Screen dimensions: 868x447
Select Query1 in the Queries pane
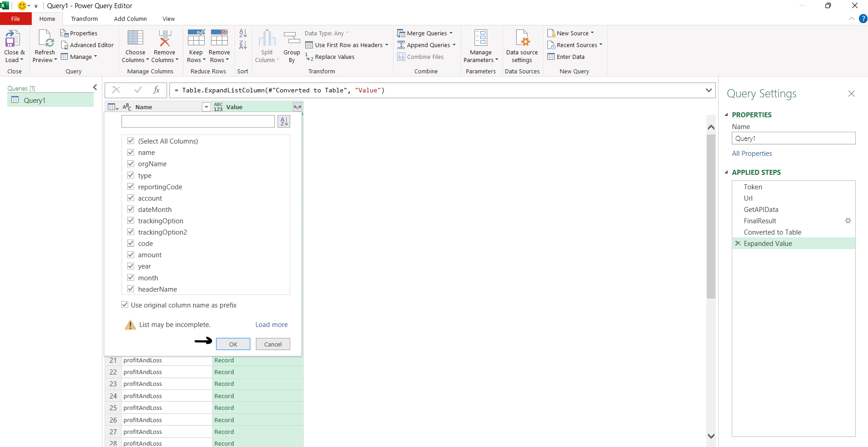(50, 100)
